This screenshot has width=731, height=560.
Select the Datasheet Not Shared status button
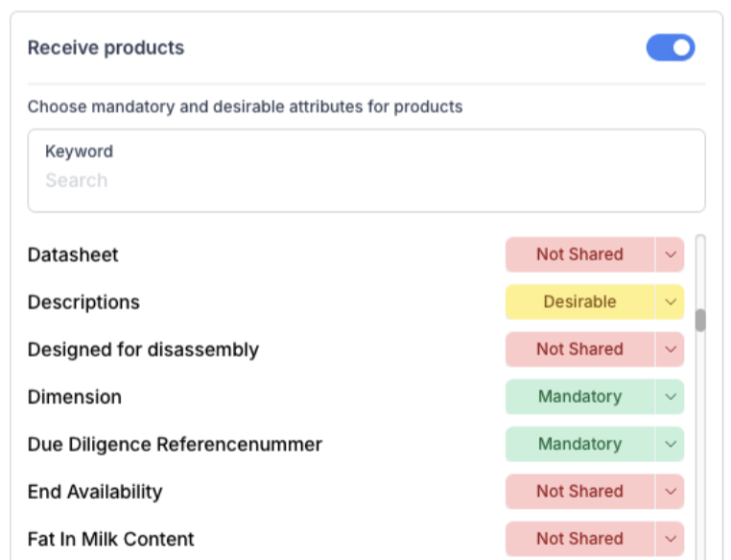point(580,254)
